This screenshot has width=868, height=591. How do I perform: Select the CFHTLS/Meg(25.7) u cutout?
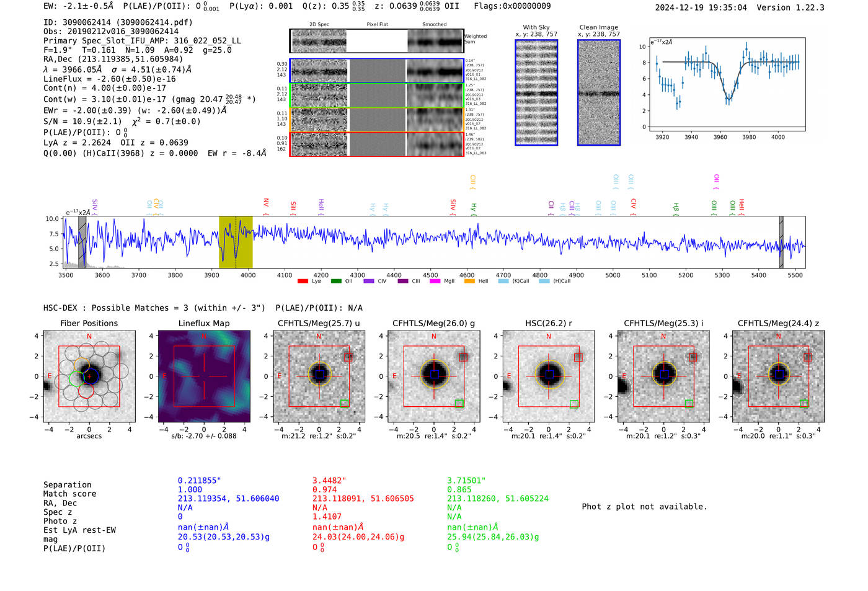point(319,376)
